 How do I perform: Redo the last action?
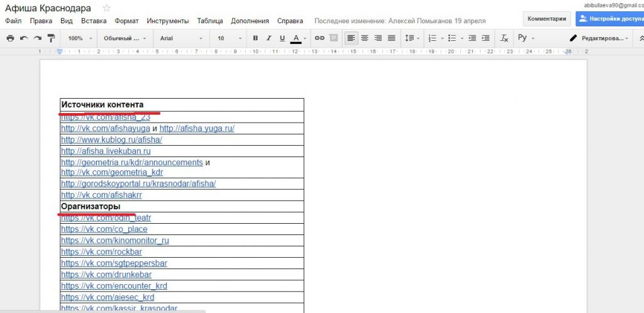[x=37, y=38]
